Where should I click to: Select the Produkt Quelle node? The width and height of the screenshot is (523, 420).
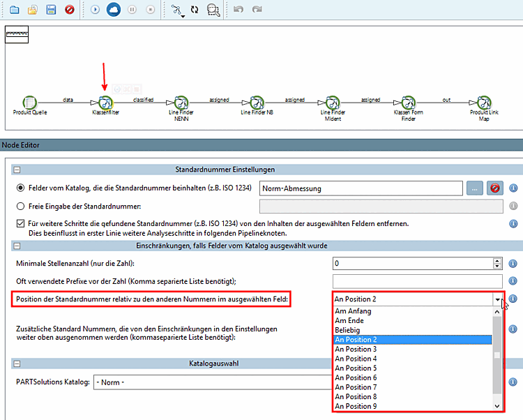[29, 102]
